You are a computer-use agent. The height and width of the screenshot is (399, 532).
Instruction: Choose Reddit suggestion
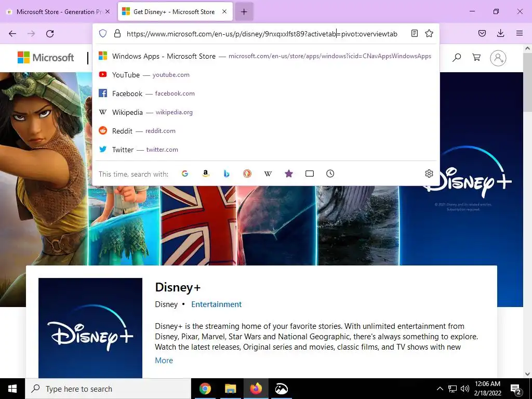pyautogui.click(x=265, y=130)
